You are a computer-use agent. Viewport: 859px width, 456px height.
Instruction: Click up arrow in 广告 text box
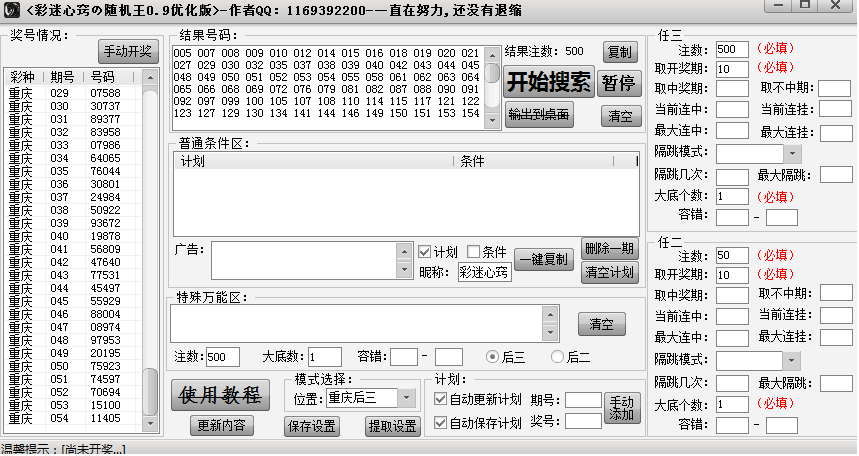click(x=404, y=252)
